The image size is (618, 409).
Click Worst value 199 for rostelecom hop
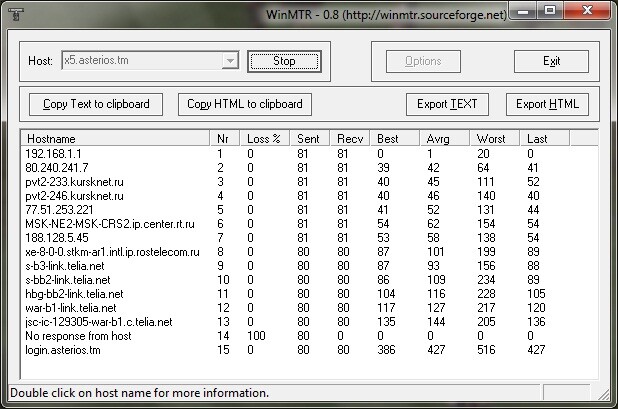[486, 252]
